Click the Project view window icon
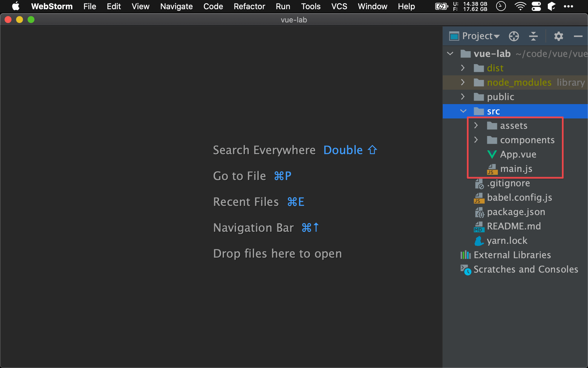 click(x=454, y=36)
